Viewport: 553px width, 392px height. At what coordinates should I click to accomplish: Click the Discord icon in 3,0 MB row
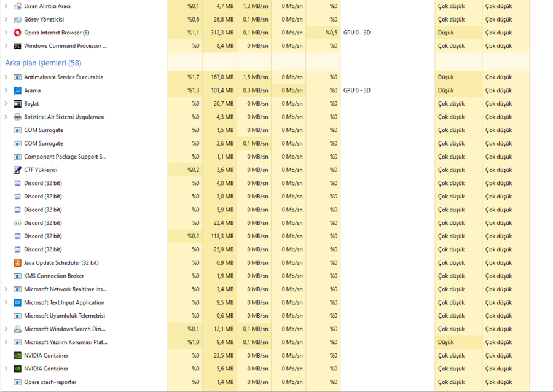coord(17,197)
